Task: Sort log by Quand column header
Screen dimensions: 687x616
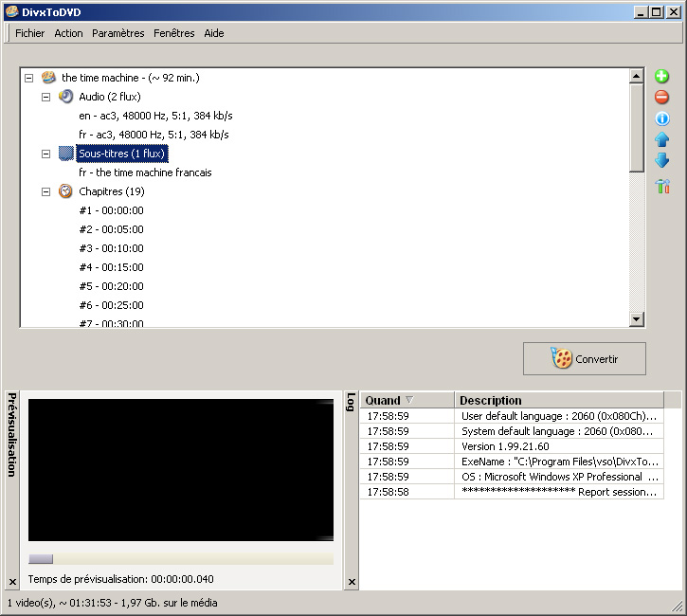Action: pos(407,401)
